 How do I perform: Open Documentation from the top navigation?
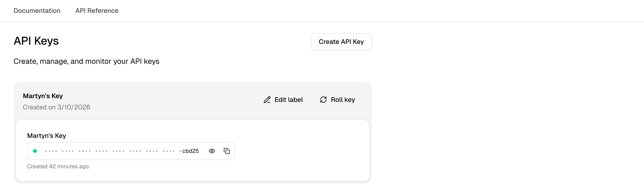point(37,11)
